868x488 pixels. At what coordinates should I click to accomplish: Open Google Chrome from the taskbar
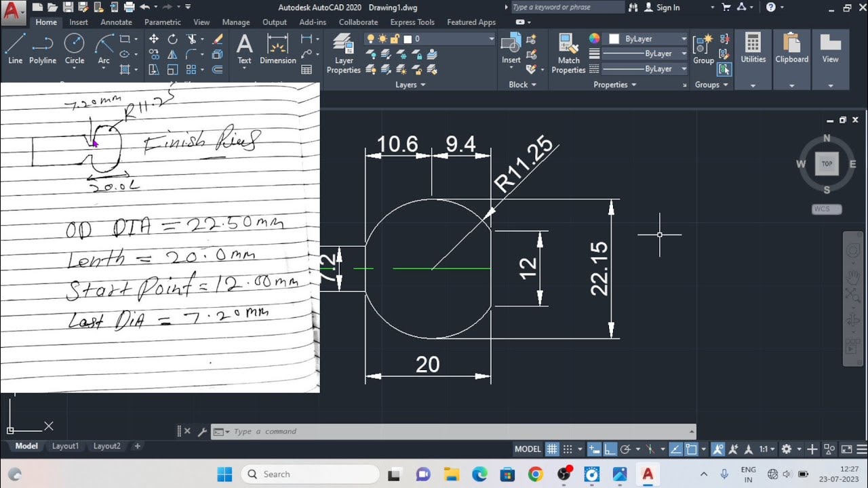535,474
